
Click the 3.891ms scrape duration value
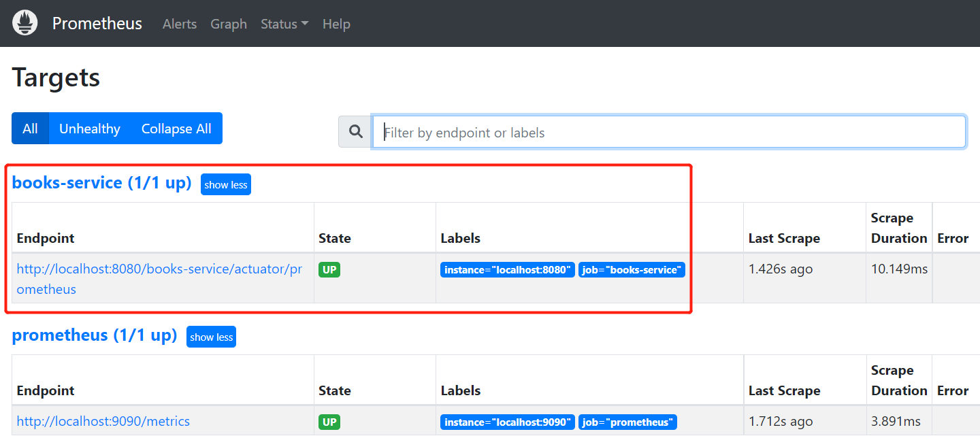pyautogui.click(x=896, y=422)
